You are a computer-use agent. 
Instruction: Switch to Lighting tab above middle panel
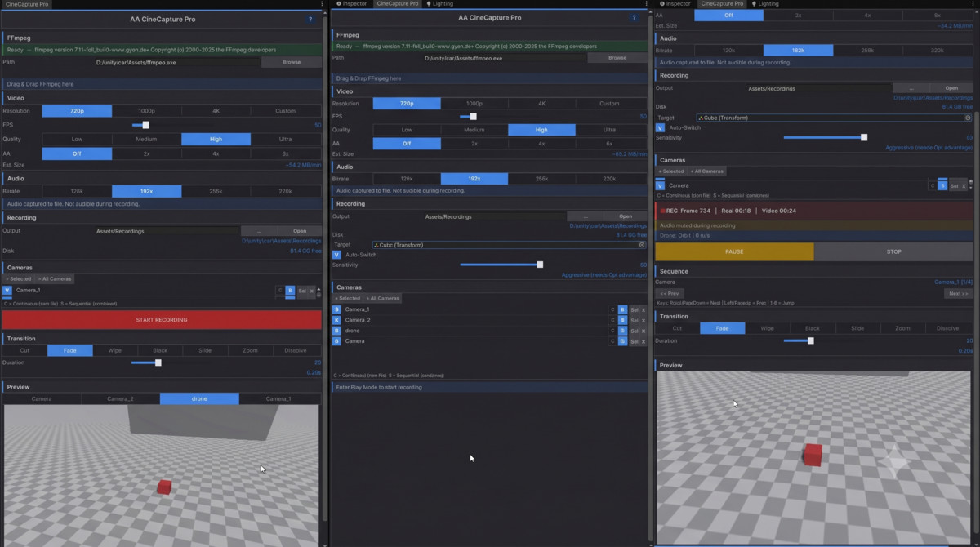point(439,3)
